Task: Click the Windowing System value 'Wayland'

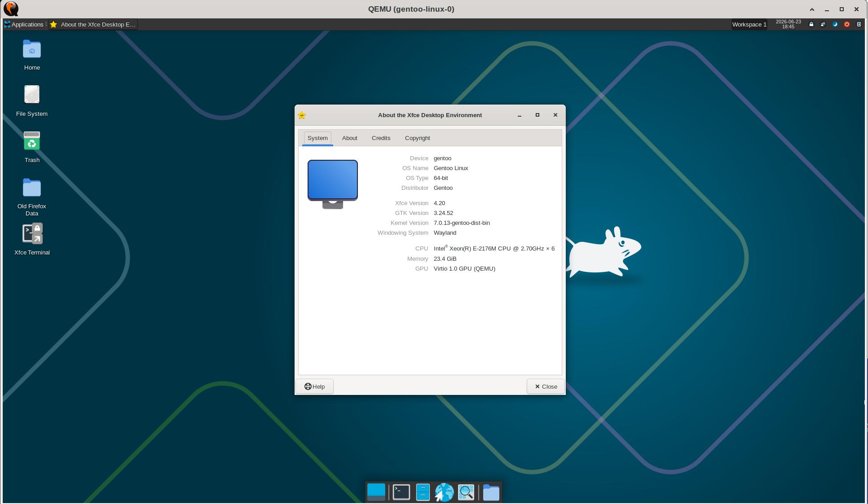Action: pyautogui.click(x=445, y=233)
